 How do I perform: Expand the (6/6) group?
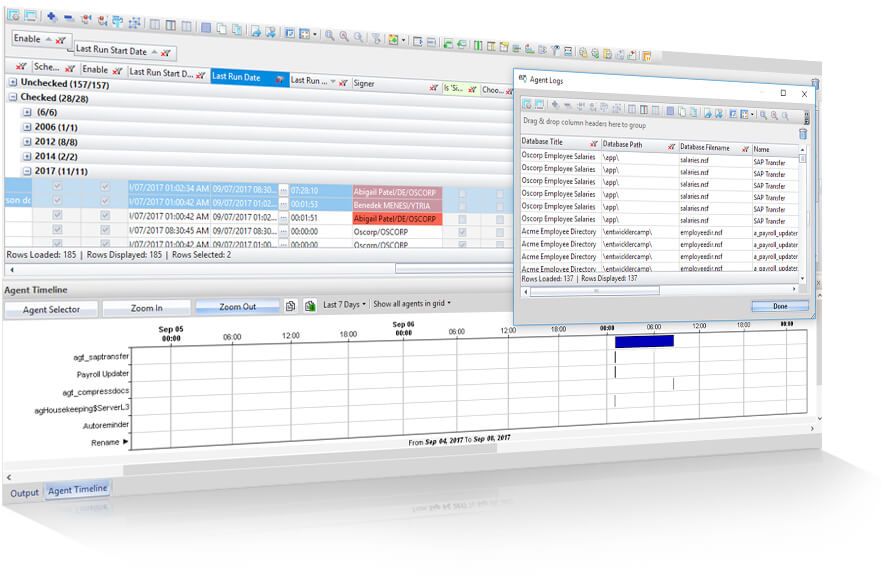[x=27, y=112]
